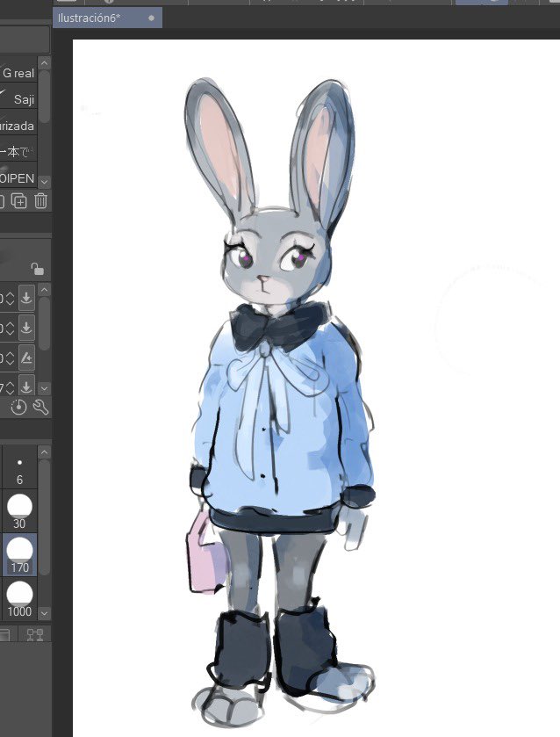Duplicate the current sub tool
560x737 pixels.
18,200
